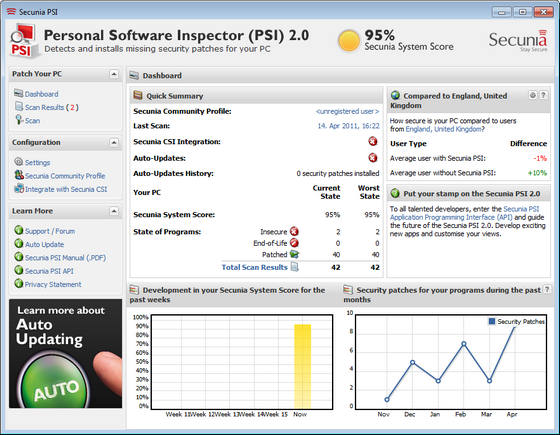Click the Learn more about Auto Updating banner
The height and width of the screenshot is (435, 560).
click(x=65, y=354)
